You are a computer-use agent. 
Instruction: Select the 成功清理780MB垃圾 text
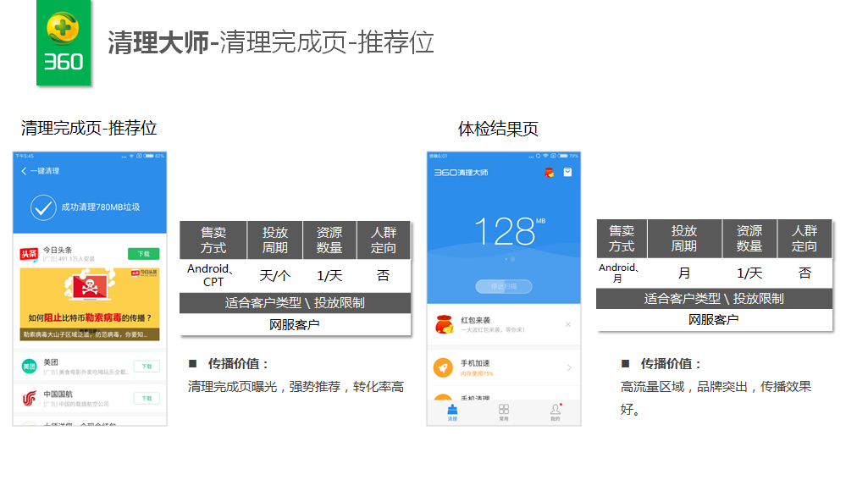click(100, 207)
